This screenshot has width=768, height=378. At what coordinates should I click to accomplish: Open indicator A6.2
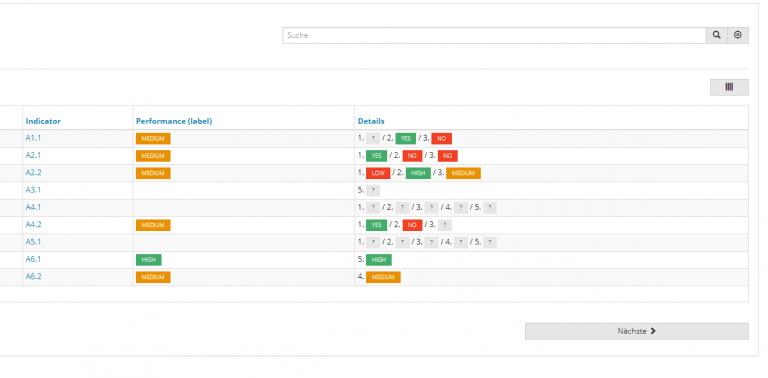pyautogui.click(x=33, y=277)
